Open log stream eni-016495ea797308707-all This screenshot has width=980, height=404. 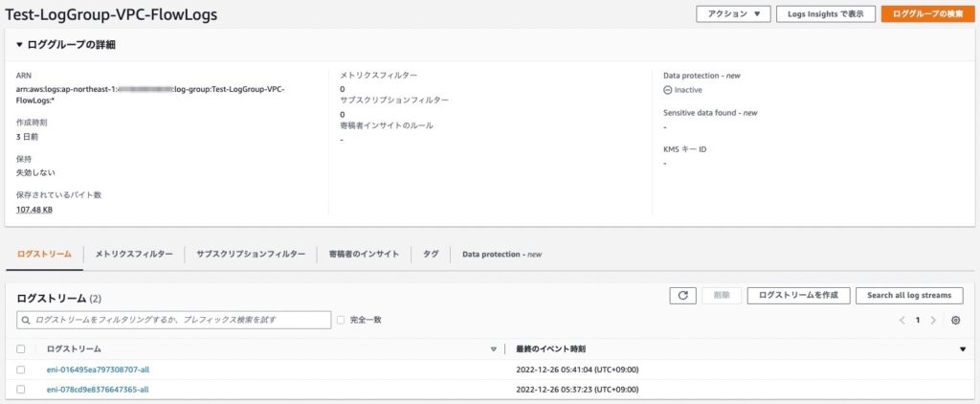[x=98, y=370]
